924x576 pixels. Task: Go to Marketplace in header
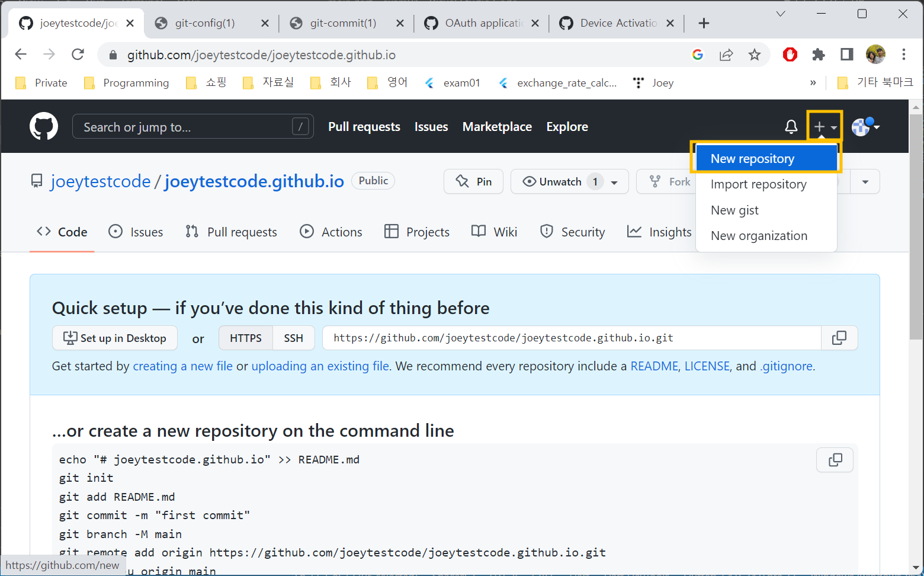click(497, 127)
